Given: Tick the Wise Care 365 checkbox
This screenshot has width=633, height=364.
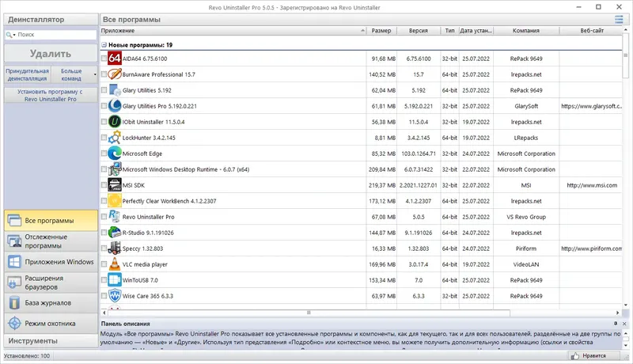Looking at the screenshot, I should (x=104, y=296).
